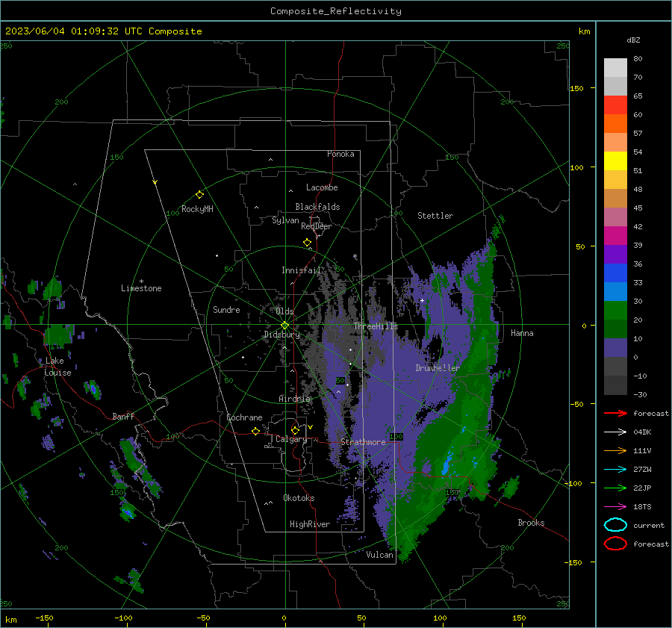Choose the magenta 18TS arrow legend entry
672x628 pixels.
615,507
